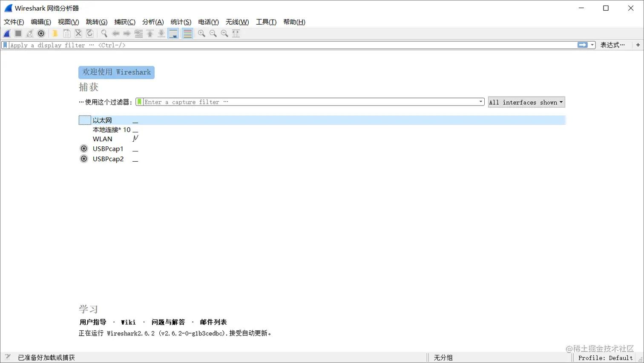Click the resize columns icon
Screen dimensions: 644x363
236,34
